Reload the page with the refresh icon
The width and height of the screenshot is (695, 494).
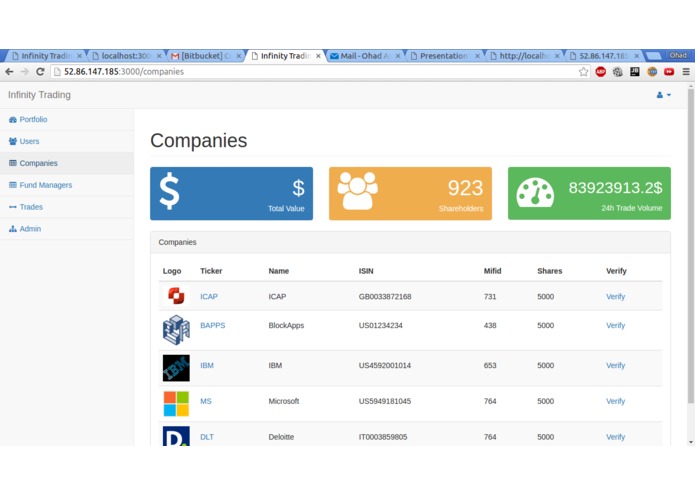[x=40, y=71]
